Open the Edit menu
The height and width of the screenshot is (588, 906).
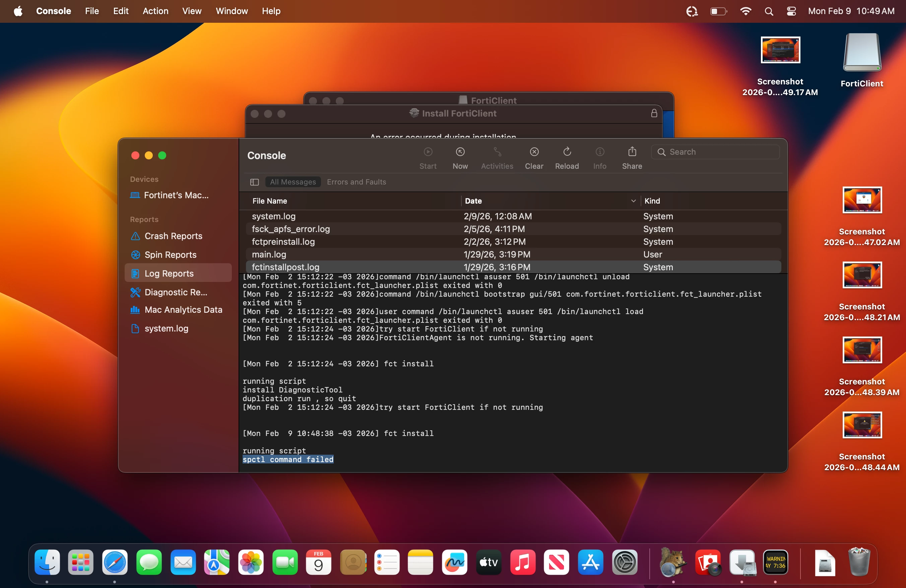pyautogui.click(x=121, y=11)
